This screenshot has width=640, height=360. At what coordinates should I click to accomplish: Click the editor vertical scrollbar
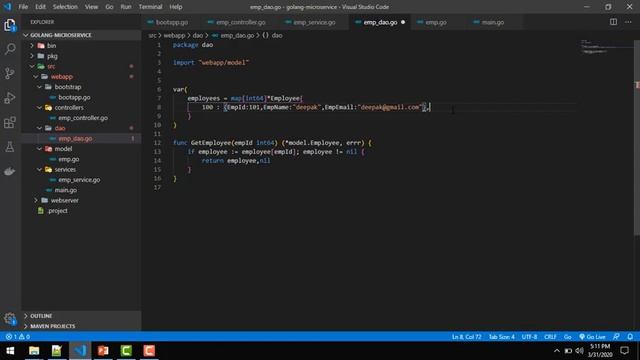(637, 138)
